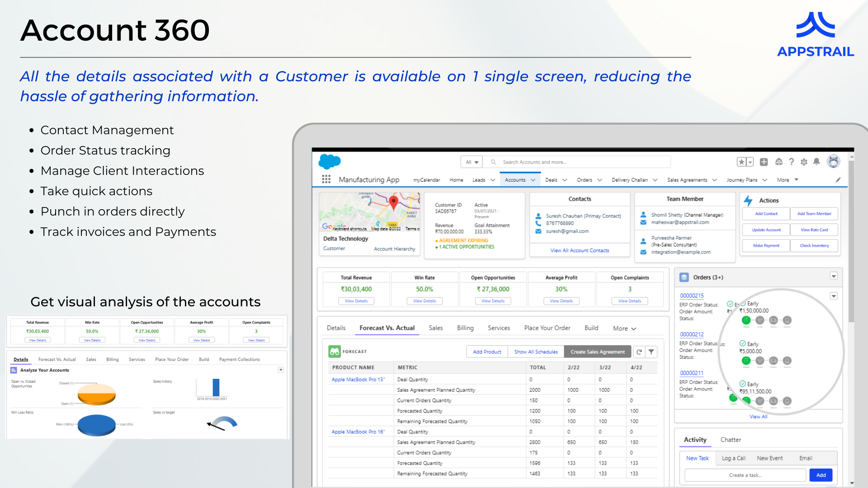The height and width of the screenshot is (488, 868).
Task: Switch to the Billing tab
Action: (x=465, y=328)
